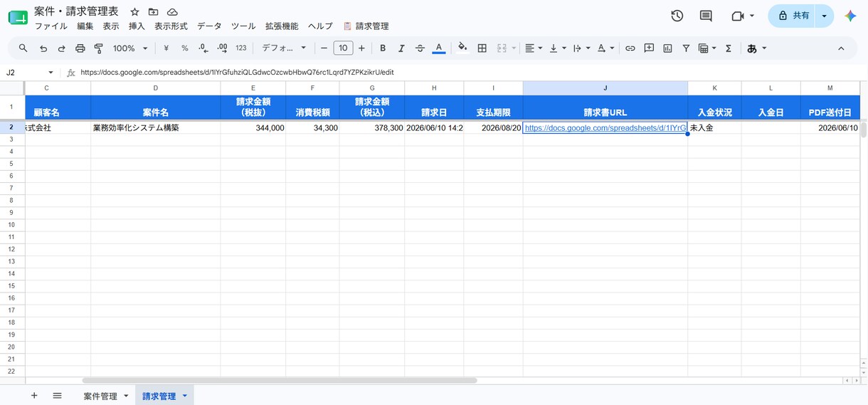The width and height of the screenshot is (868, 405).
Task: Open the fill color picker
Action: [462, 48]
